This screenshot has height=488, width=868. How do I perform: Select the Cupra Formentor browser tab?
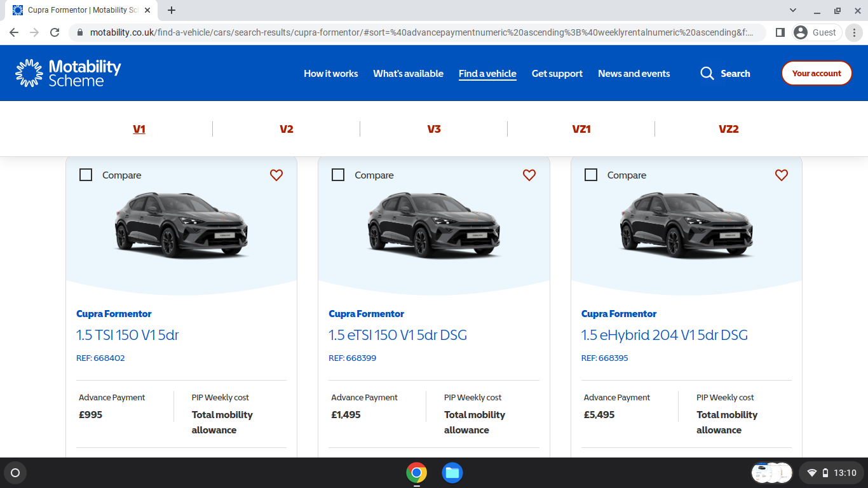tap(83, 10)
